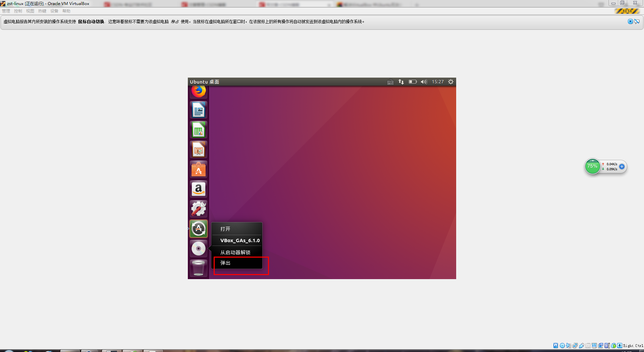Screen dimensions: 644x352
Task: Open the 视图 menu in VirtualBox
Action: pos(30,11)
